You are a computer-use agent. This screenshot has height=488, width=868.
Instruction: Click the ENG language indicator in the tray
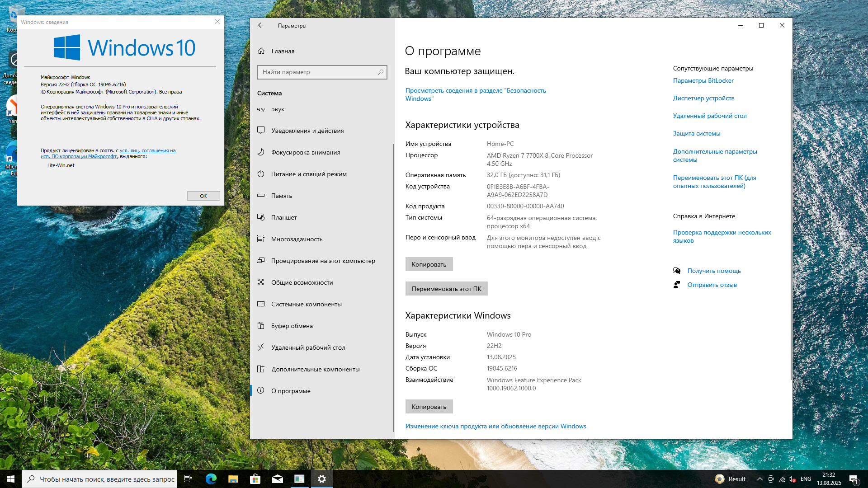point(806,479)
